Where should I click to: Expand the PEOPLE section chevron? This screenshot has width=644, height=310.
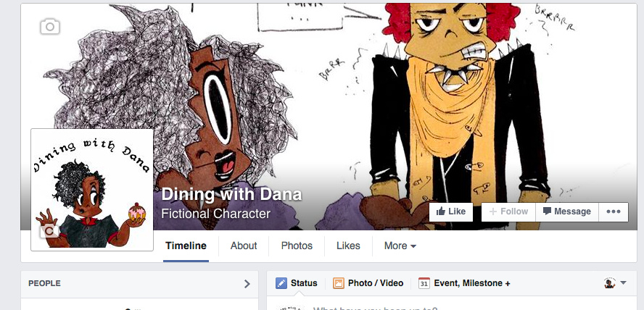coord(247,284)
